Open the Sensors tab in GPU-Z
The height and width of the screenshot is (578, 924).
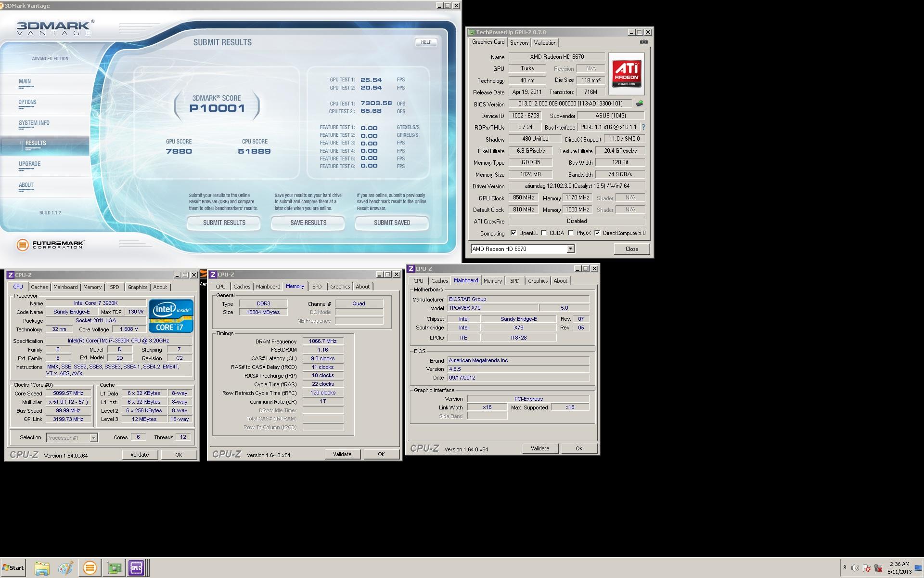(x=519, y=43)
